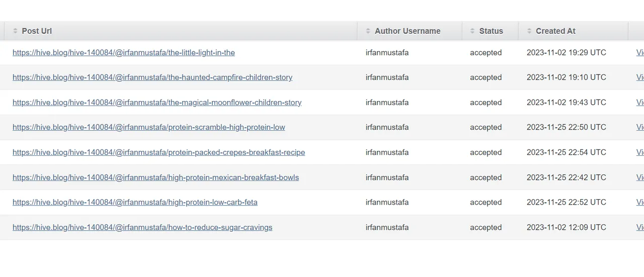Screen dimensions: 644x277
Task: Open the-little-light-in-the post link
Action: (x=124, y=53)
